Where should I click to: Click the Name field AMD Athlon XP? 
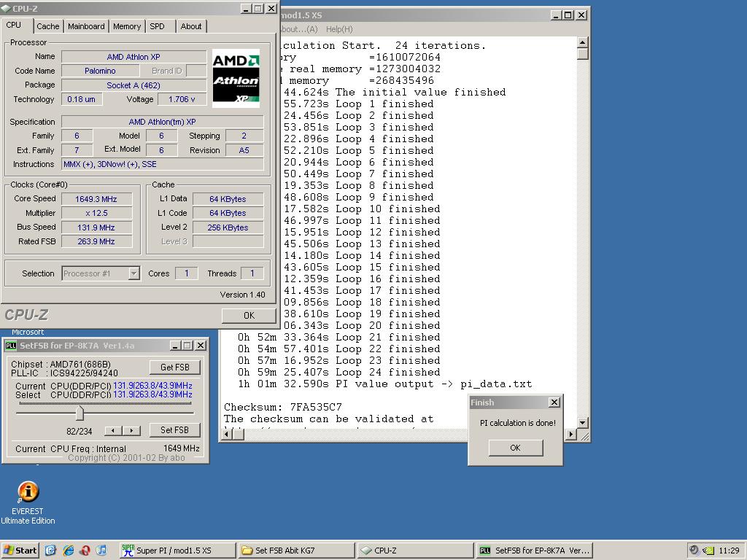tap(133, 57)
